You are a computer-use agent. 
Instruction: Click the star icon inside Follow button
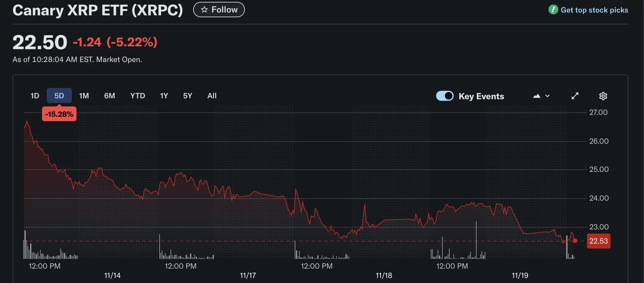tap(204, 9)
